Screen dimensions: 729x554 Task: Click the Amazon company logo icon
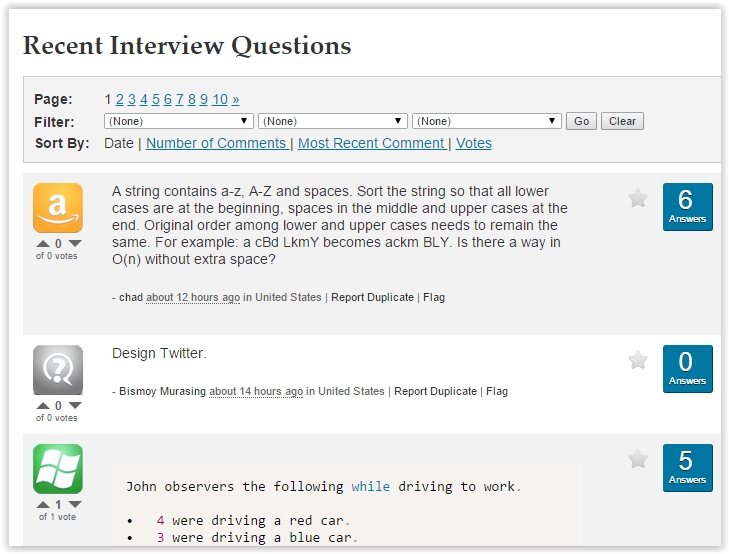click(58, 208)
